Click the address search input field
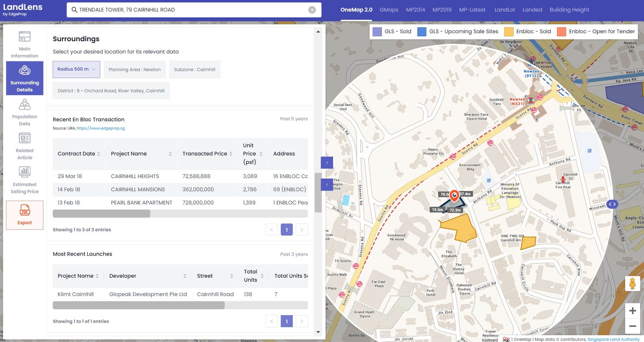Viewport: 644px width, 342px height. (189, 10)
